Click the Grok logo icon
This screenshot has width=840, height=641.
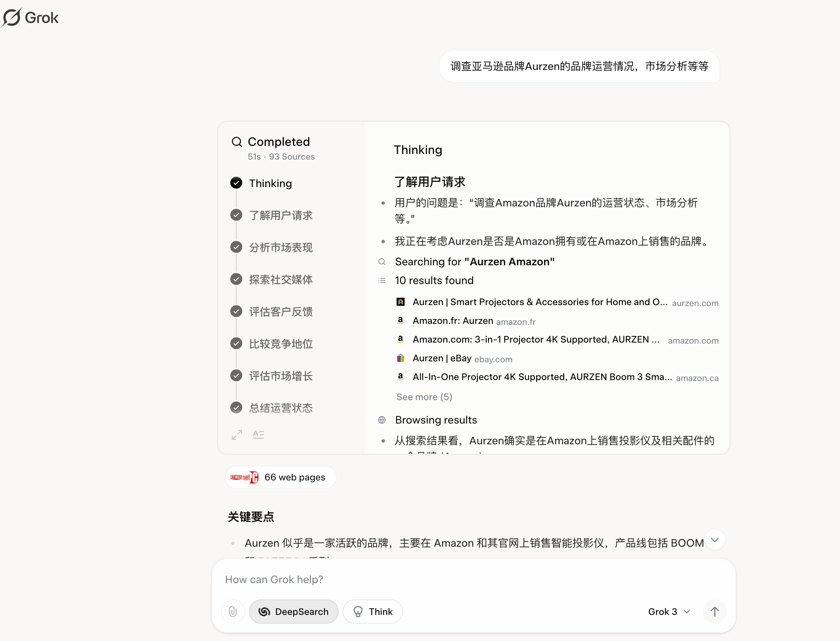coord(11,17)
